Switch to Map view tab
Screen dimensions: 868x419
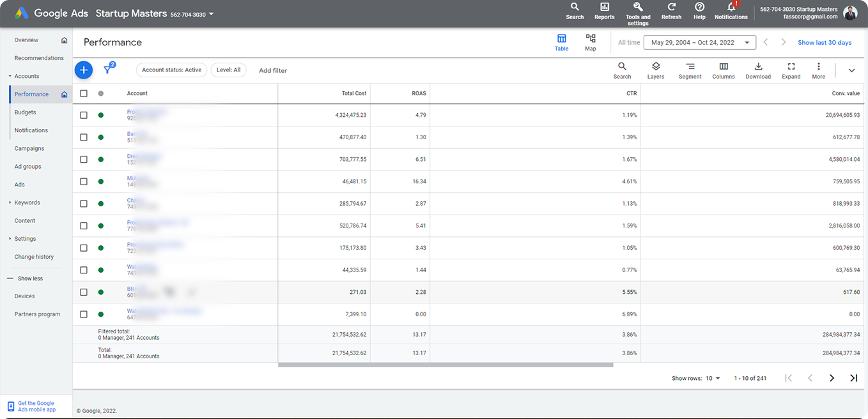pyautogui.click(x=590, y=43)
